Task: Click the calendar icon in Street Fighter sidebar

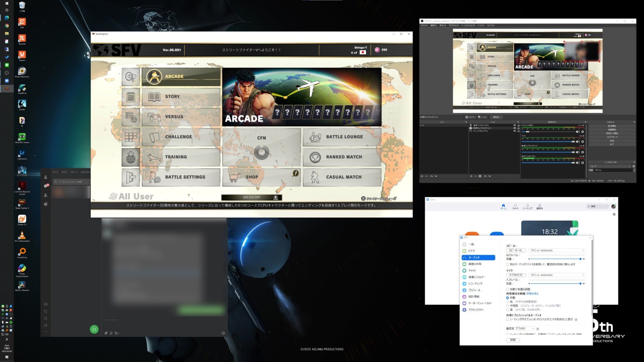Action: [131, 97]
